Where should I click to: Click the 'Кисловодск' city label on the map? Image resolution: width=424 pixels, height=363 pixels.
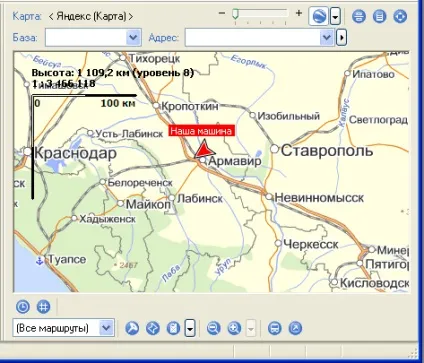tap(374, 283)
